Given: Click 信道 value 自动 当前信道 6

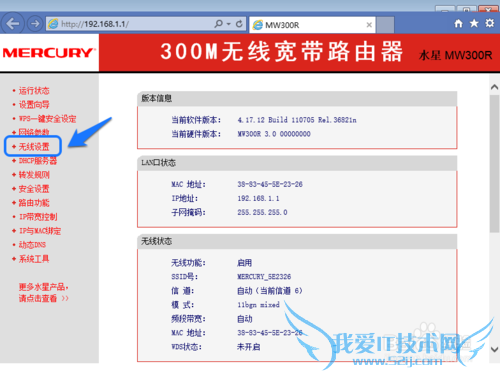Looking at the screenshot, I should point(270,291).
